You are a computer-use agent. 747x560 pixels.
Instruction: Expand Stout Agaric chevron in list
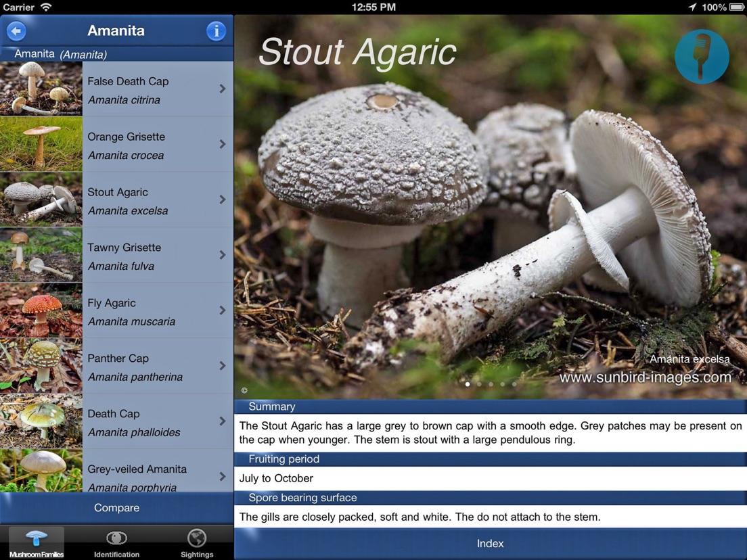(x=223, y=200)
